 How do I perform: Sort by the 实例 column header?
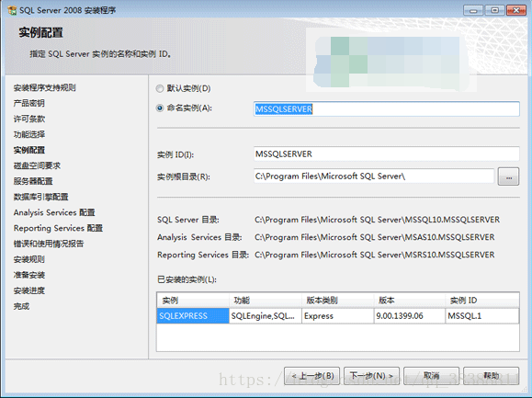point(193,301)
